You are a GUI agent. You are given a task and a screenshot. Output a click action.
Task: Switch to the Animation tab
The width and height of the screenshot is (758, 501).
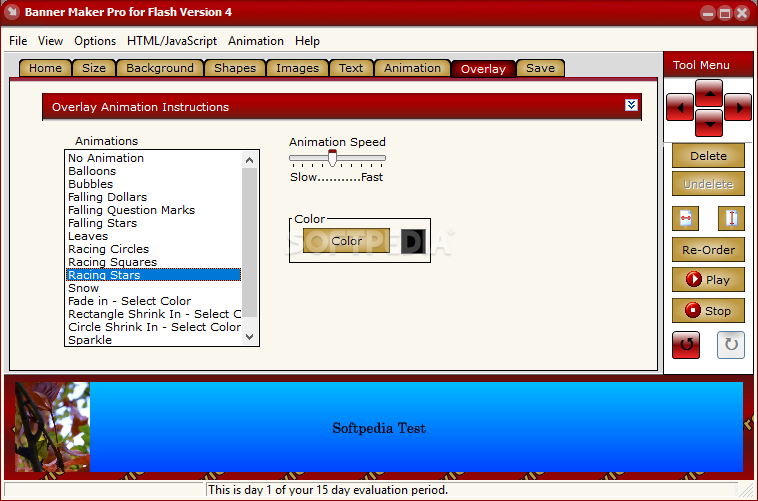pyautogui.click(x=412, y=68)
